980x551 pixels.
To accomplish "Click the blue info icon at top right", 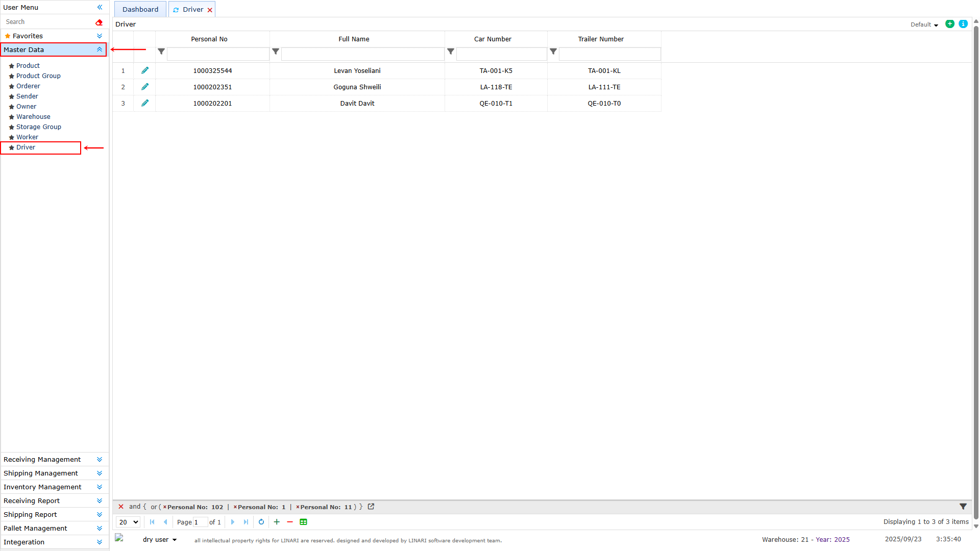I will click(x=963, y=24).
